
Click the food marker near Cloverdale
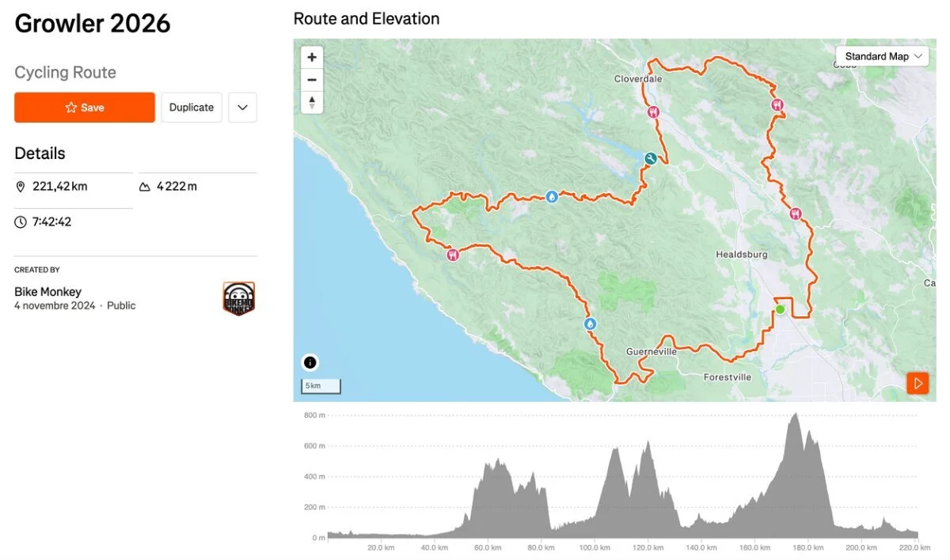click(x=653, y=112)
